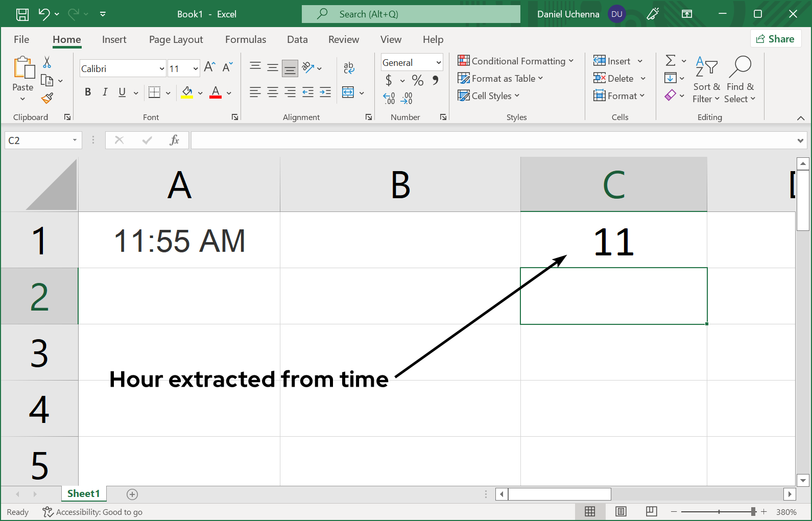Select cell A1 containing 11:55 AM
The image size is (812, 521).
click(179, 240)
